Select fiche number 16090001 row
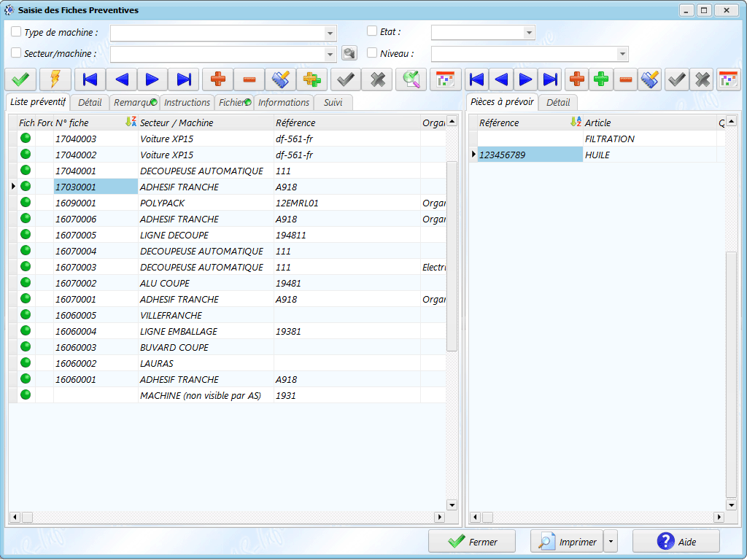Image resolution: width=747 pixels, height=560 pixels. [x=76, y=203]
